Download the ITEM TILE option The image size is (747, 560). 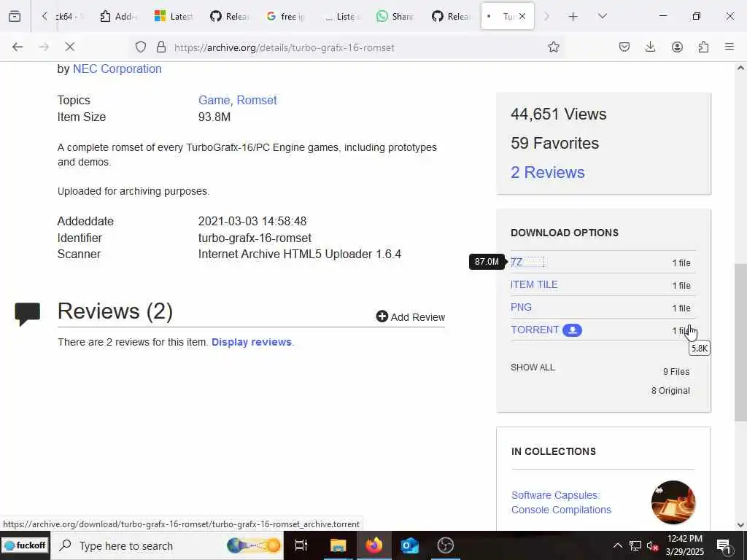534,284
